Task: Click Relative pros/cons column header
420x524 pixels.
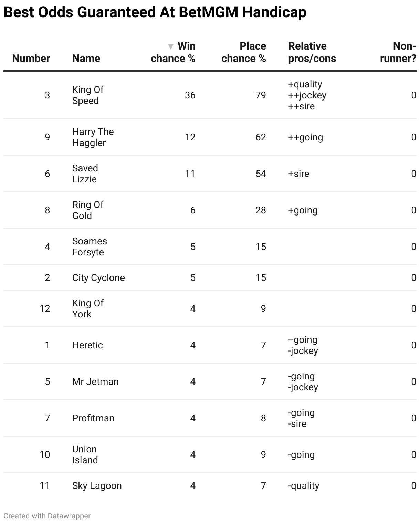Action: (312, 52)
